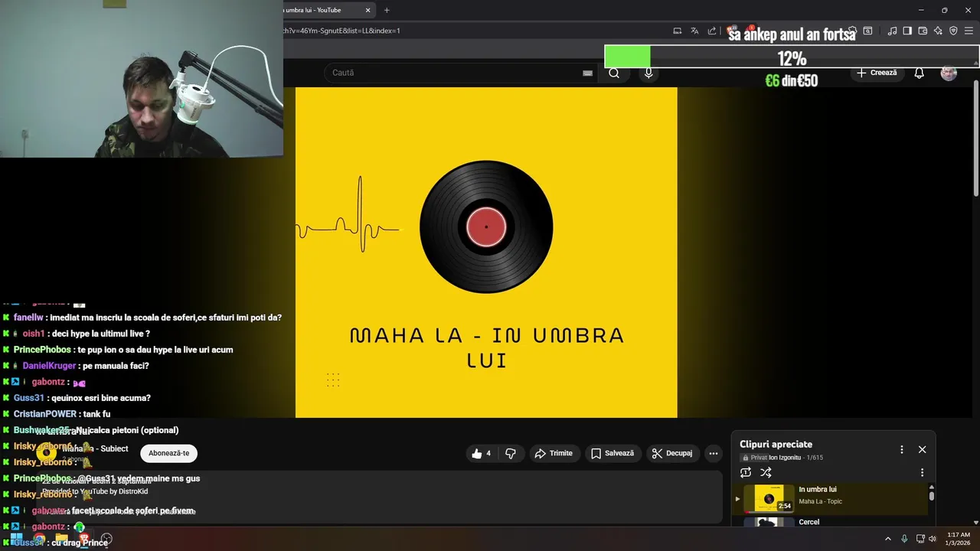The height and width of the screenshot is (551, 980).
Task: Click the share page icon in the address bar
Action: point(712,31)
